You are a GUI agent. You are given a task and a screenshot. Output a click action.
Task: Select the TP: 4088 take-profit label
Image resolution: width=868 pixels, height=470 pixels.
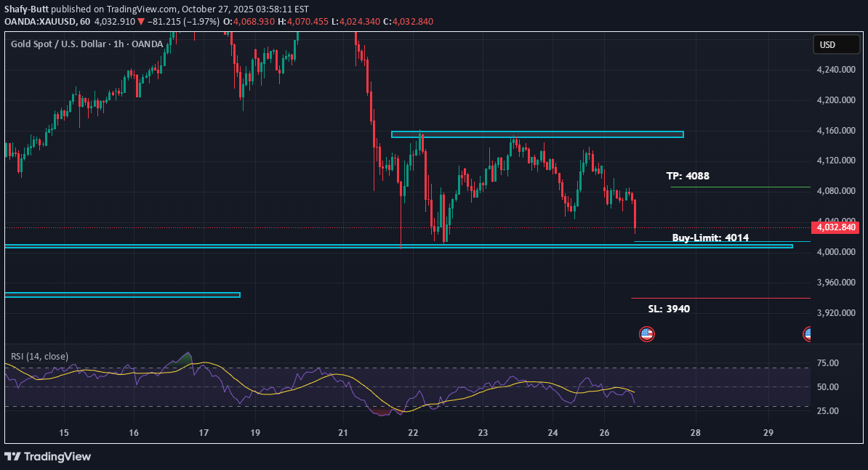(688, 176)
